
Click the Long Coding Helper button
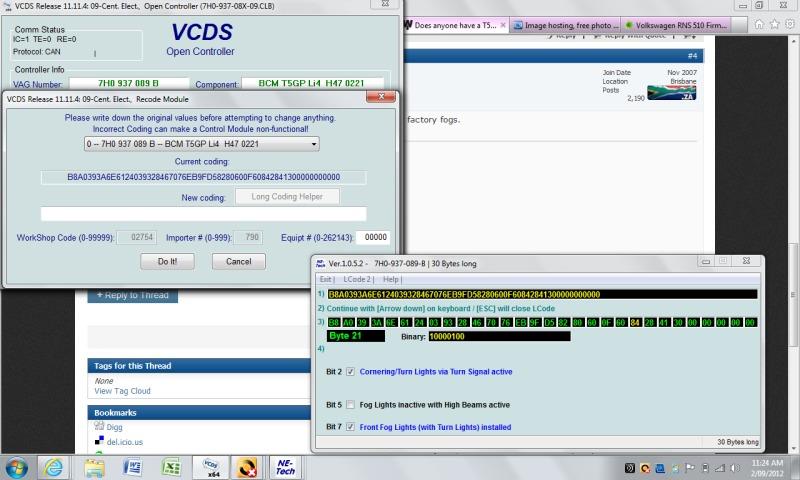pyautogui.click(x=287, y=196)
